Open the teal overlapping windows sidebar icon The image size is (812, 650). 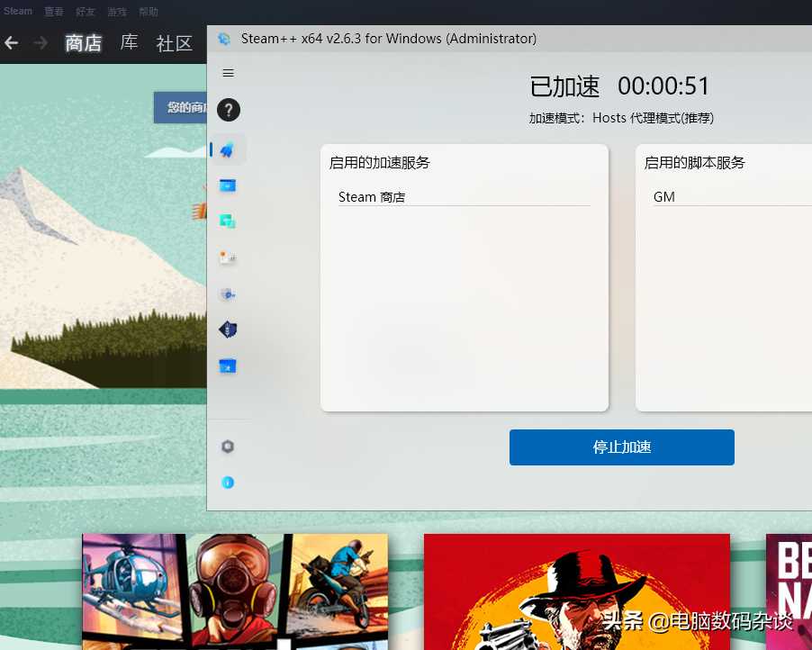(x=228, y=221)
